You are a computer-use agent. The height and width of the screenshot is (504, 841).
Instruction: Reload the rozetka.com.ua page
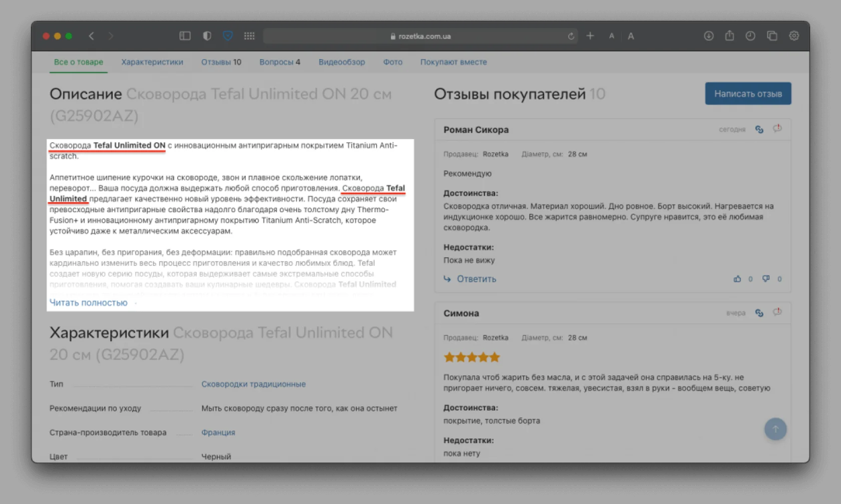click(x=571, y=36)
